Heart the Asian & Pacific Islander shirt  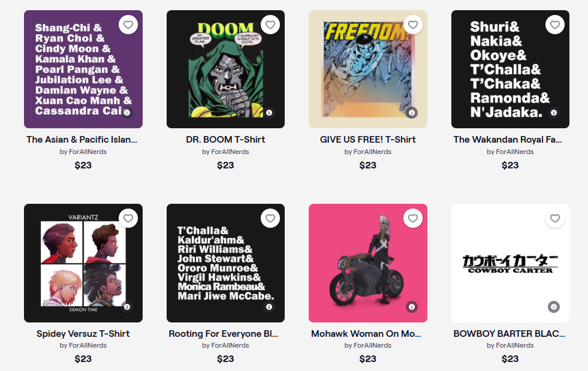(128, 25)
